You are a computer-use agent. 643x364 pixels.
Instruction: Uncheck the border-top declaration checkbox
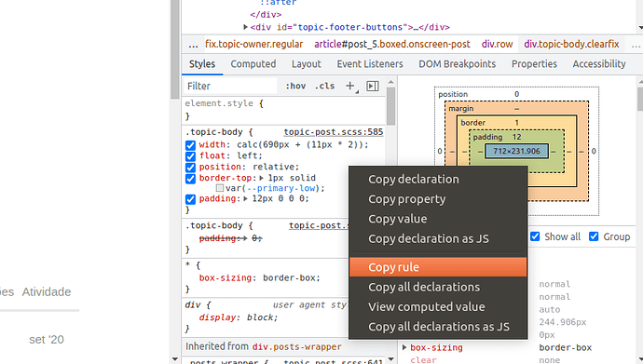[x=190, y=178]
